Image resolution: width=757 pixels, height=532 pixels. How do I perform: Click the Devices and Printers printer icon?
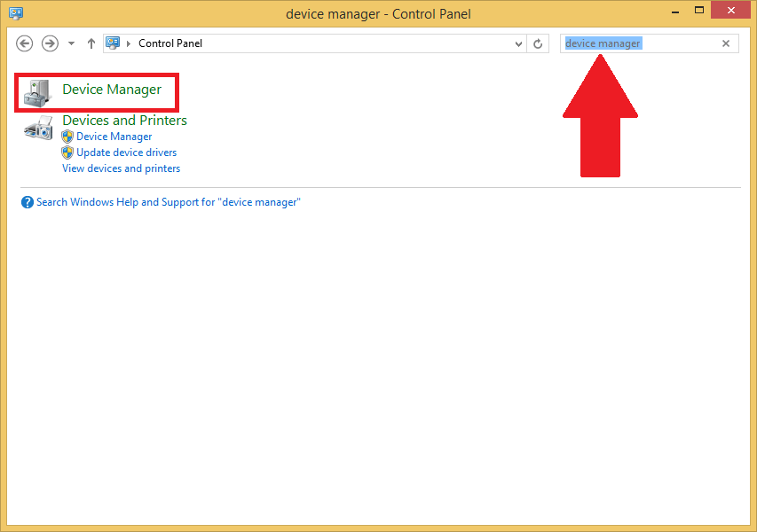click(x=35, y=128)
